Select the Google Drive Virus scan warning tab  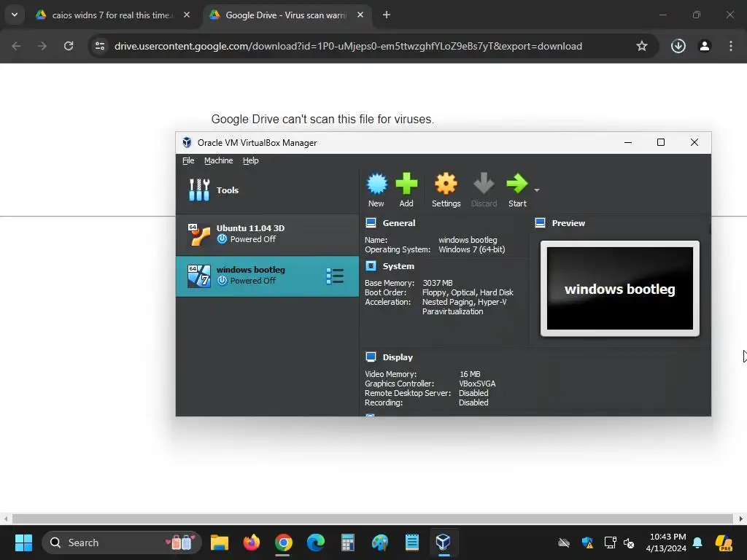[x=286, y=15]
